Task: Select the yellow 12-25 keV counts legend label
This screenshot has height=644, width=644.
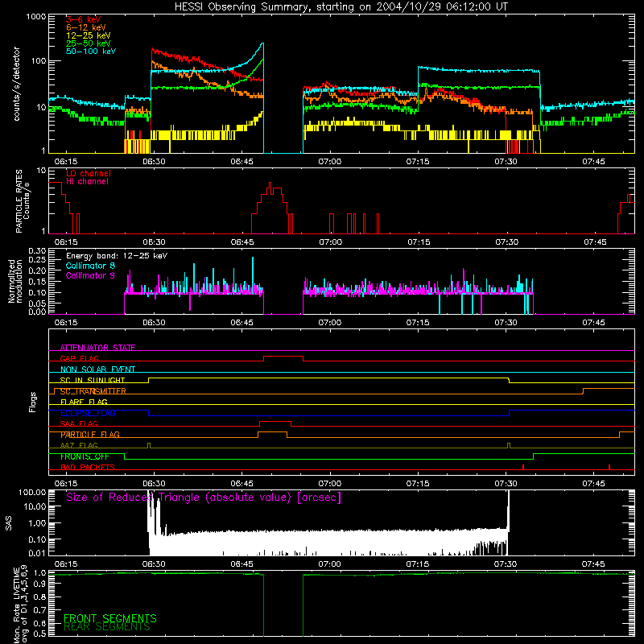Action: coord(89,35)
